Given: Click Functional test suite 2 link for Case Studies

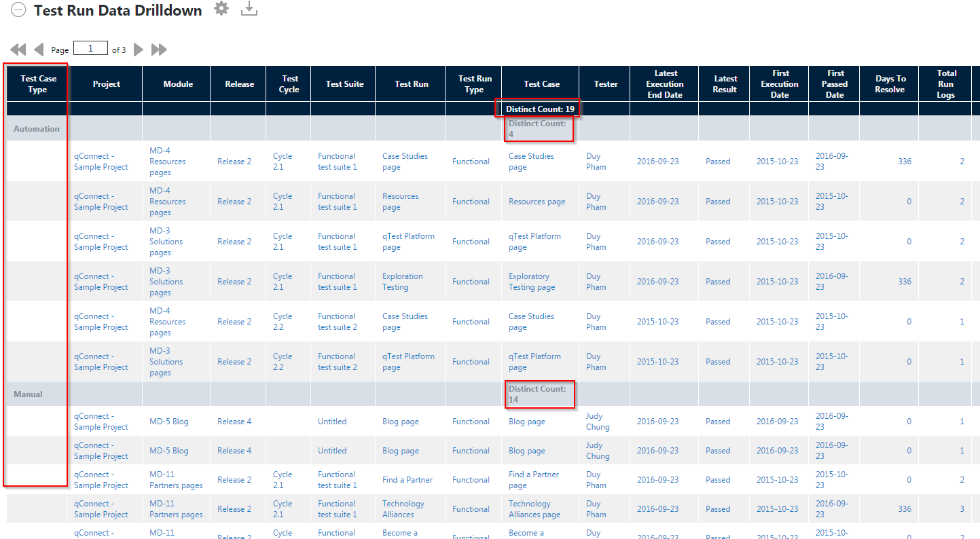Looking at the screenshot, I should coord(337,322).
